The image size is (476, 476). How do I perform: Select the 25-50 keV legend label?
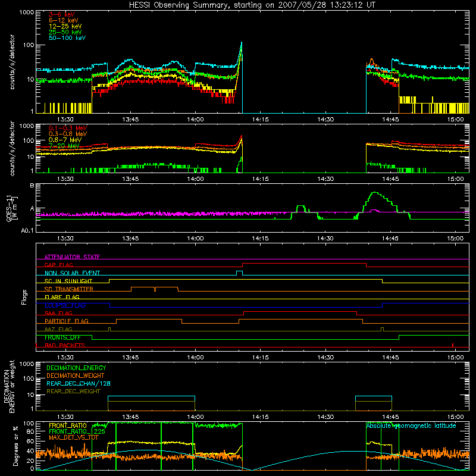click(x=65, y=32)
